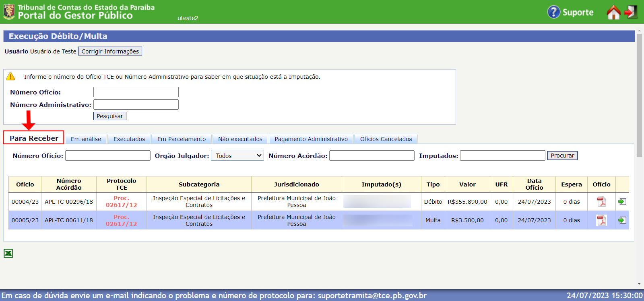Focus the Número Administrativo input field
Screen dimensions: 644x301
tap(136, 104)
